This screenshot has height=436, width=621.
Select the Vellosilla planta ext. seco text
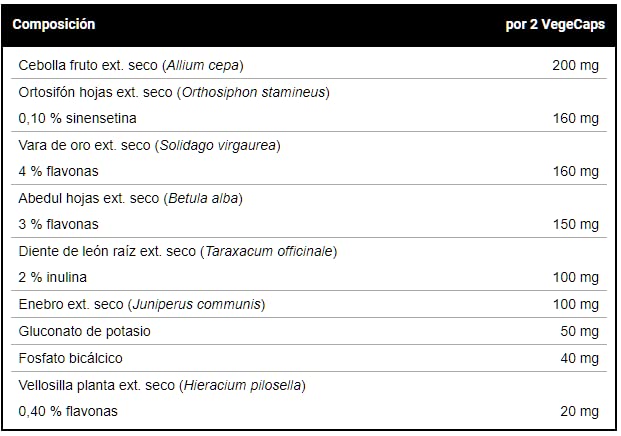pos(162,384)
